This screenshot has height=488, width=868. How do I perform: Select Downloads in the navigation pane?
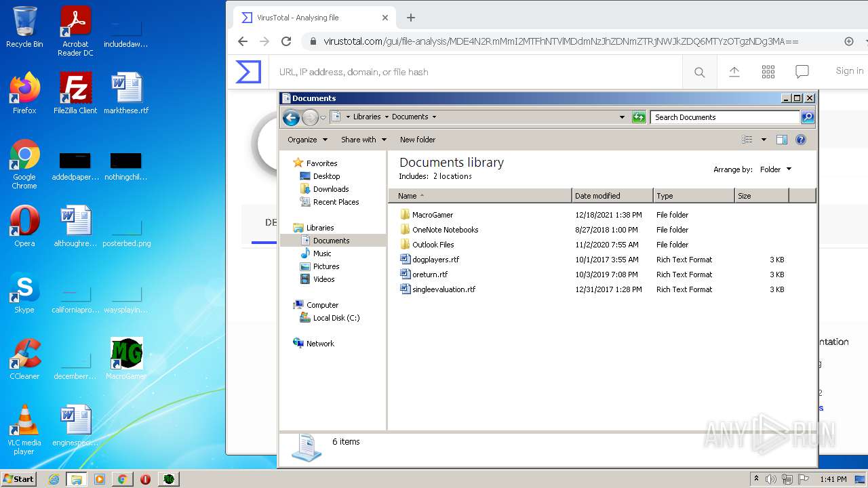click(x=331, y=189)
